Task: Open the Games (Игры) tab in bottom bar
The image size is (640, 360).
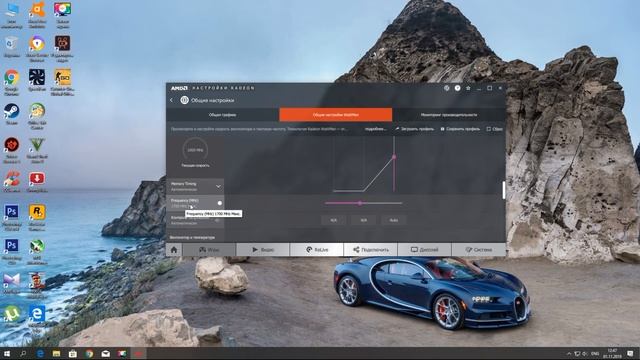Action: [209, 249]
